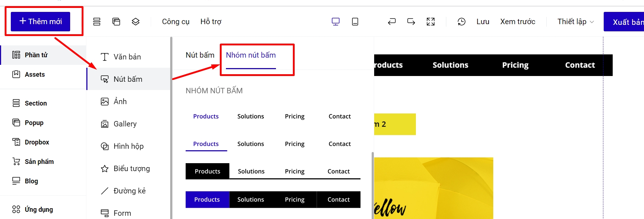Open the Hỗ trợ menu
The width and height of the screenshot is (644, 219).
pyautogui.click(x=211, y=22)
